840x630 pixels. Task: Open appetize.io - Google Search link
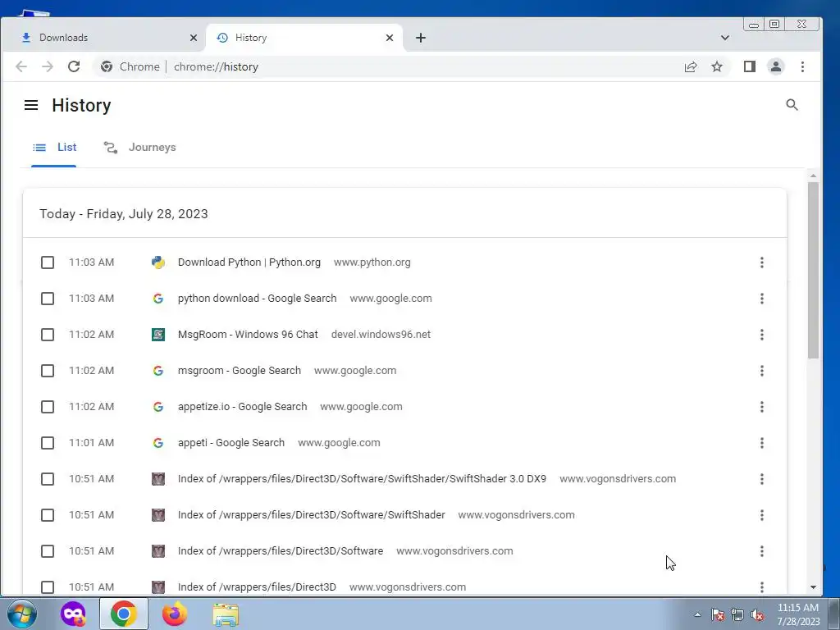pyautogui.click(x=243, y=407)
